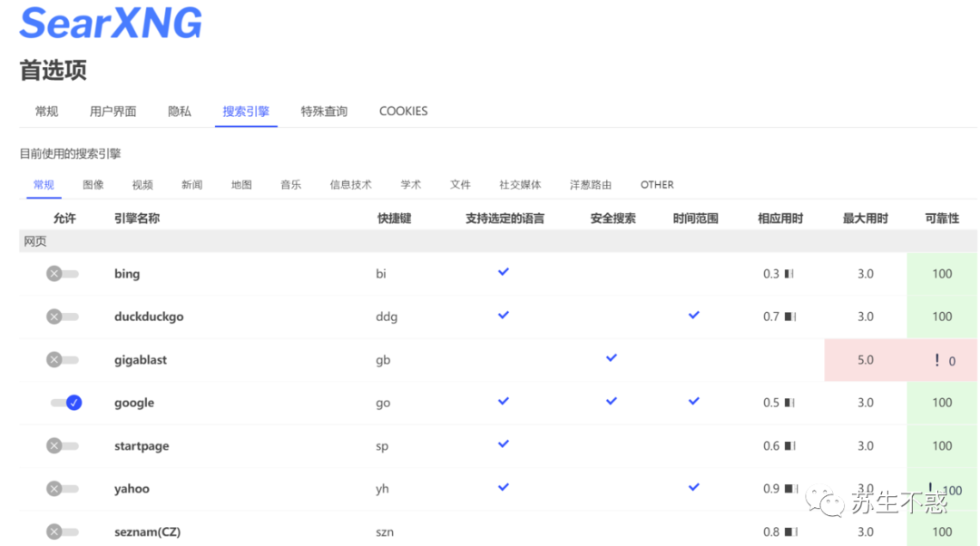Switch to the 常规 preferences tab

pos(47,112)
